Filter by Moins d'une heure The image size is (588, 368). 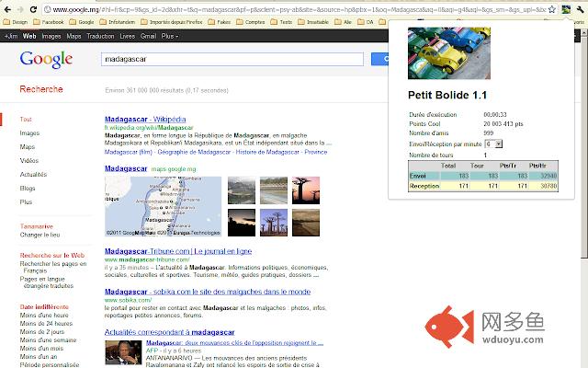point(44,316)
